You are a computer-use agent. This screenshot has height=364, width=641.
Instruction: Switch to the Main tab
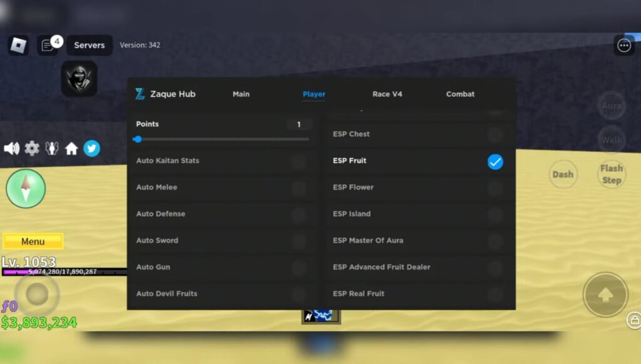pyautogui.click(x=241, y=94)
